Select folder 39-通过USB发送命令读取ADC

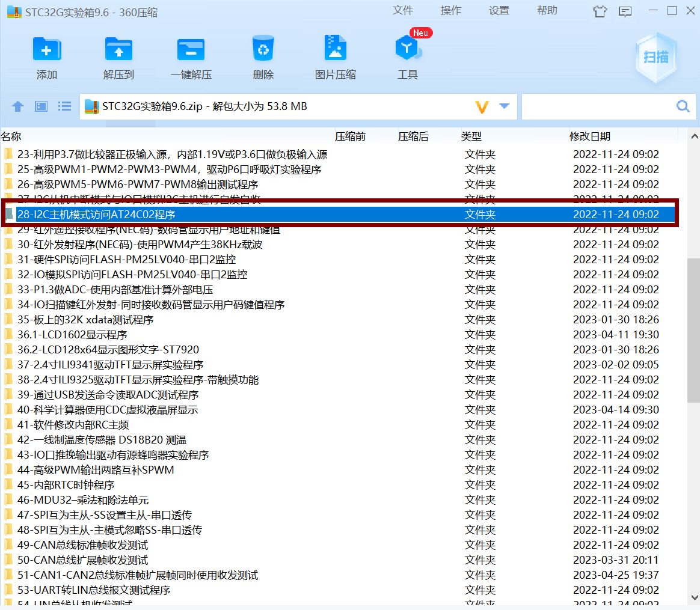(x=108, y=394)
